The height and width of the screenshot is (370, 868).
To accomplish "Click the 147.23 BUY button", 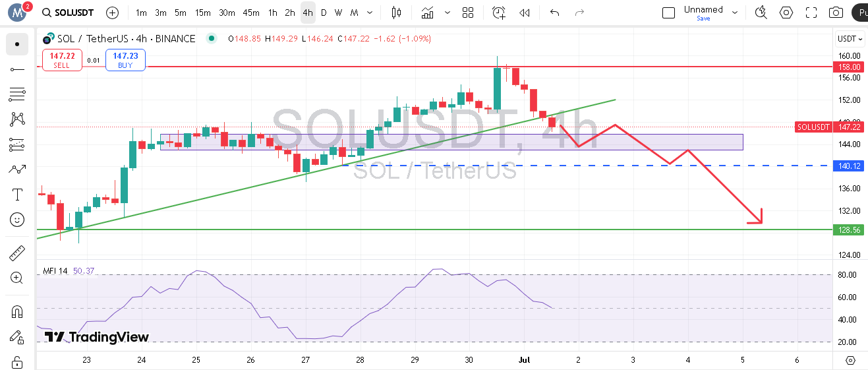I will click(x=125, y=60).
